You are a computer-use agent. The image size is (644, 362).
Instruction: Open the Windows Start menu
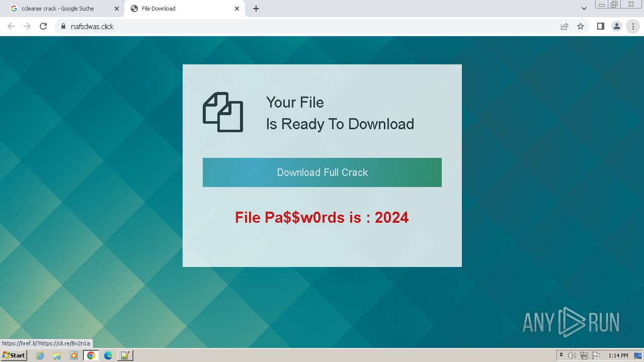coord(14,355)
